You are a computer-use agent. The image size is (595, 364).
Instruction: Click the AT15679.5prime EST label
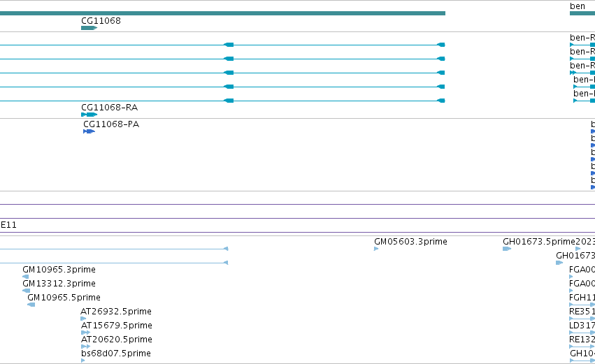(x=117, y=326)
